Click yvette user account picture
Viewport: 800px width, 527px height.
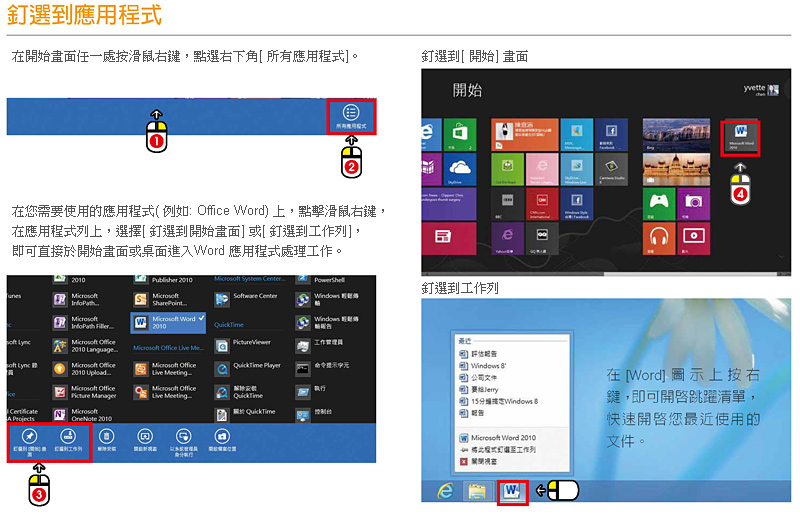coord(773,90)
